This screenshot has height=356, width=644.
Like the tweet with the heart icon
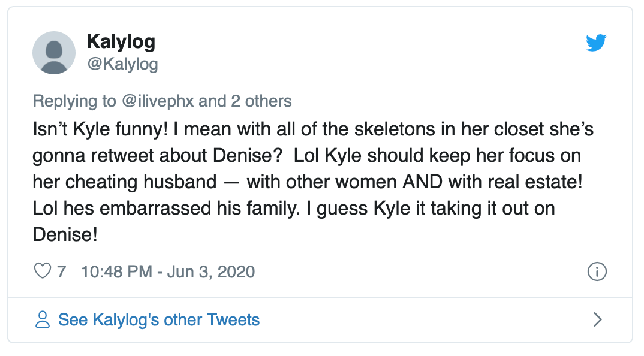(42, 271)
